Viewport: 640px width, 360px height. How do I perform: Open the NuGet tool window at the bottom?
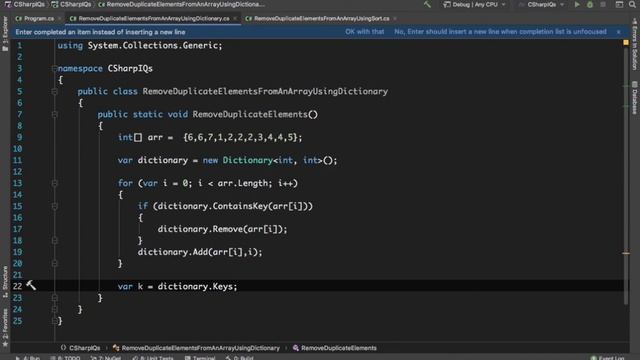coord(106,358)
